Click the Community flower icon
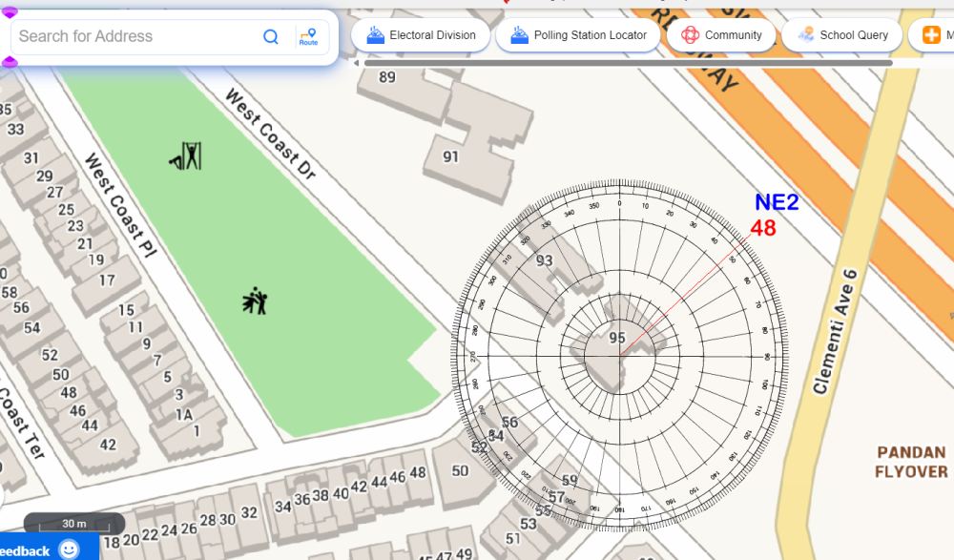Viewport: 954px width, 560px height. tap(690, 35)
